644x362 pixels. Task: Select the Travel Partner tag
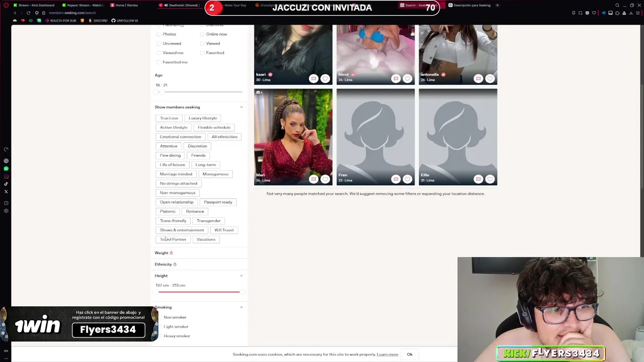pyautogui.click(x=173, y=239)
